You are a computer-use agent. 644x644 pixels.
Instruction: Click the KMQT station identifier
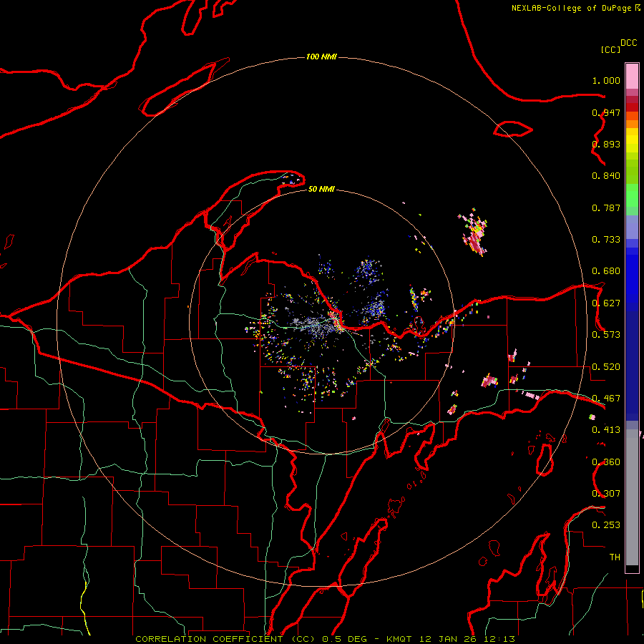coord(399,639)
